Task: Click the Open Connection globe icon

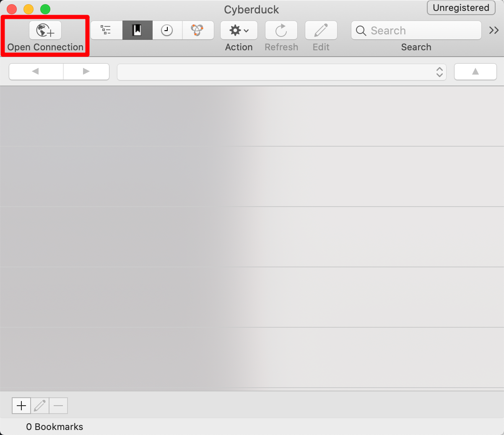Action: coord(45,30)
